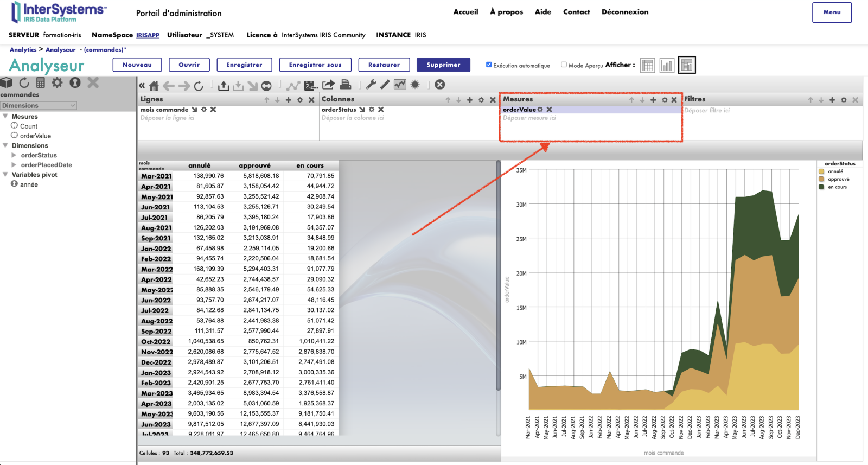The width and height of the screenshot is (868, 465).
Task: Open the Aide menu item
Action: pyautogui.click(x=542, y=12)
